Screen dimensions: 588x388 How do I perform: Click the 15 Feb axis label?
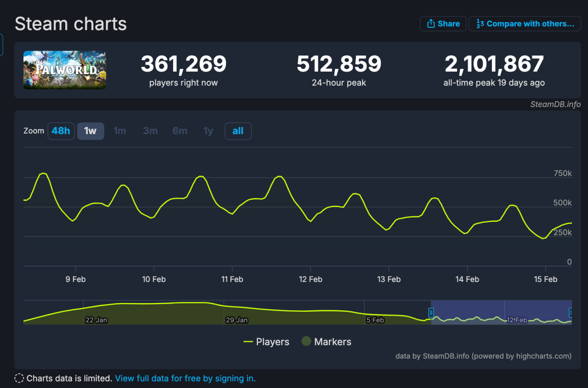tap(545, 279)
